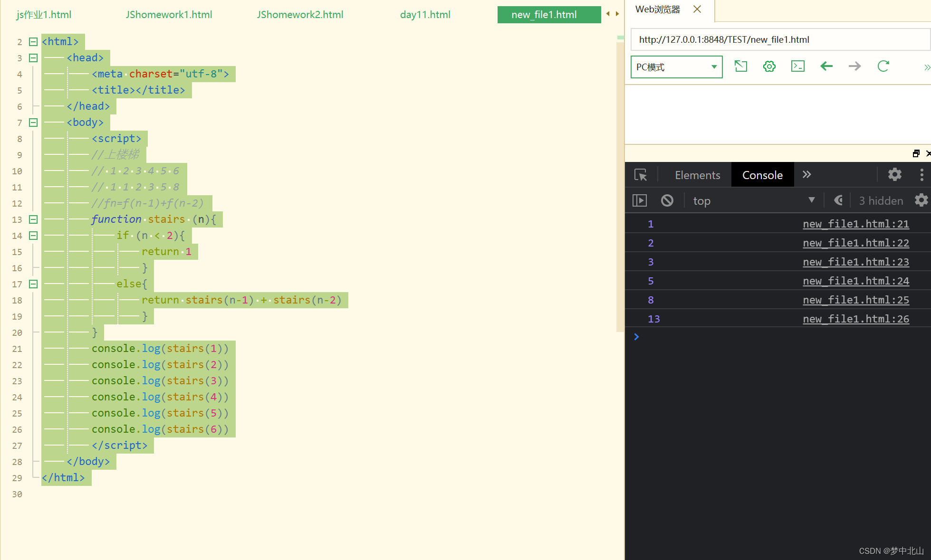Collapse the function stairs fold marker
Viewport: 931px width, 560px height.
[x=33, y=219]
